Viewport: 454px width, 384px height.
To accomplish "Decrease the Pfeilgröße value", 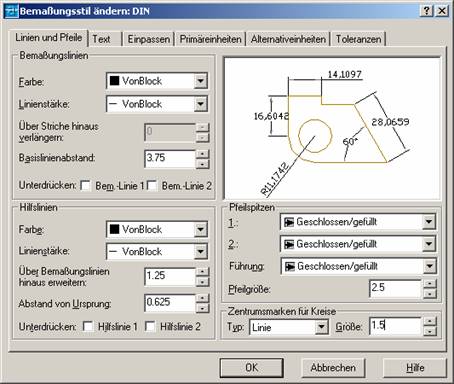I will [x=430, y=293].
